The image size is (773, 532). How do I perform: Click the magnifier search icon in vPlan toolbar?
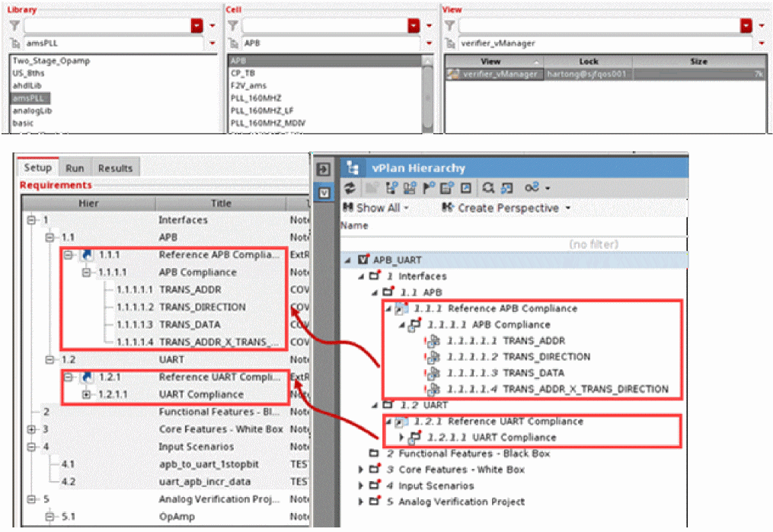click(488, 188)
